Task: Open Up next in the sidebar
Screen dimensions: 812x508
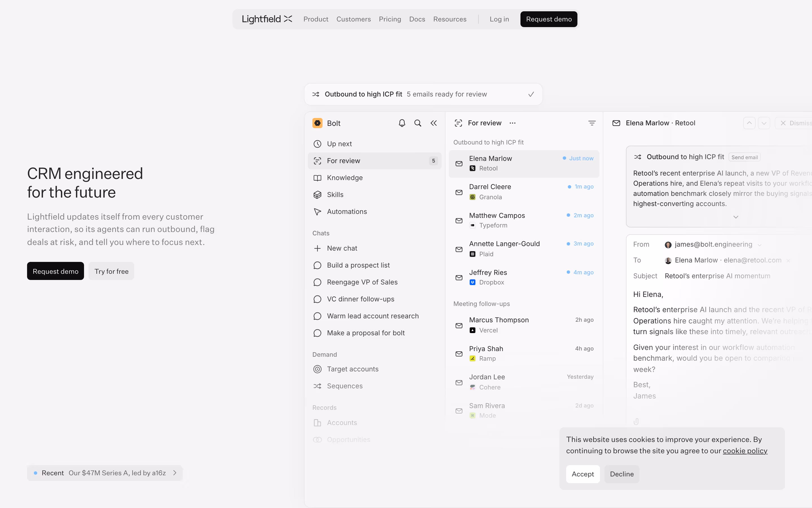Action: click(x=374, y=144)
